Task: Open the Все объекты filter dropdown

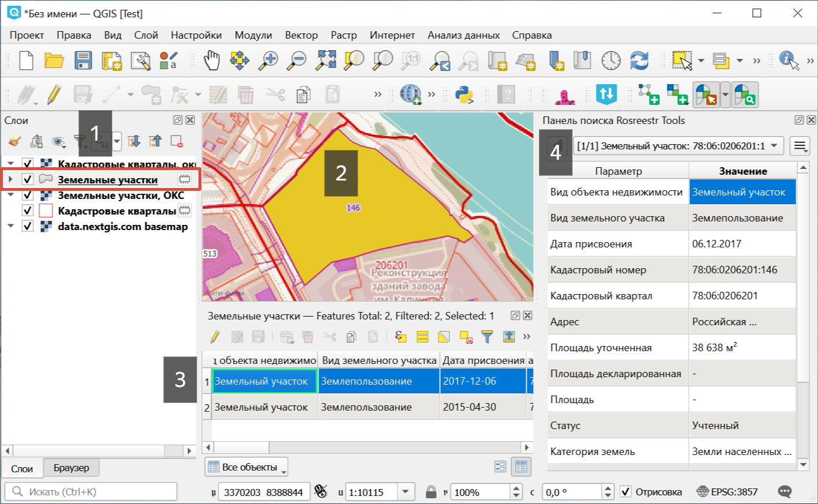Action: (x=246, y=467)
